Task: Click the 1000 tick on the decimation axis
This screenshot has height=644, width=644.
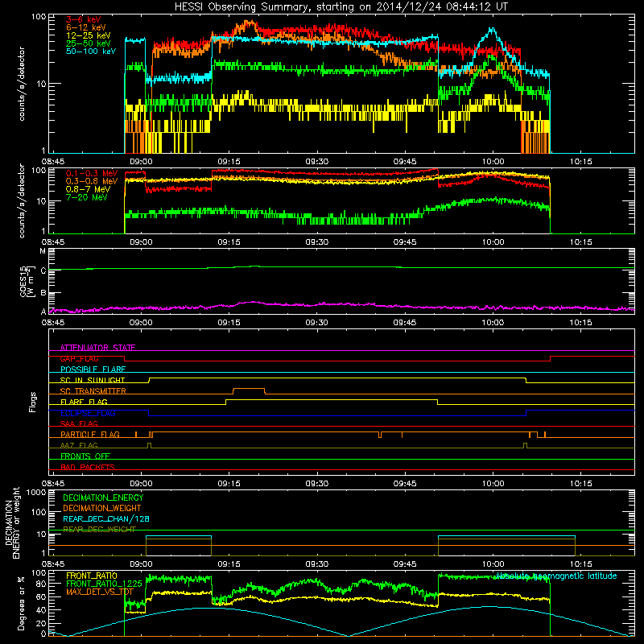Action: (x=36, y=492)
